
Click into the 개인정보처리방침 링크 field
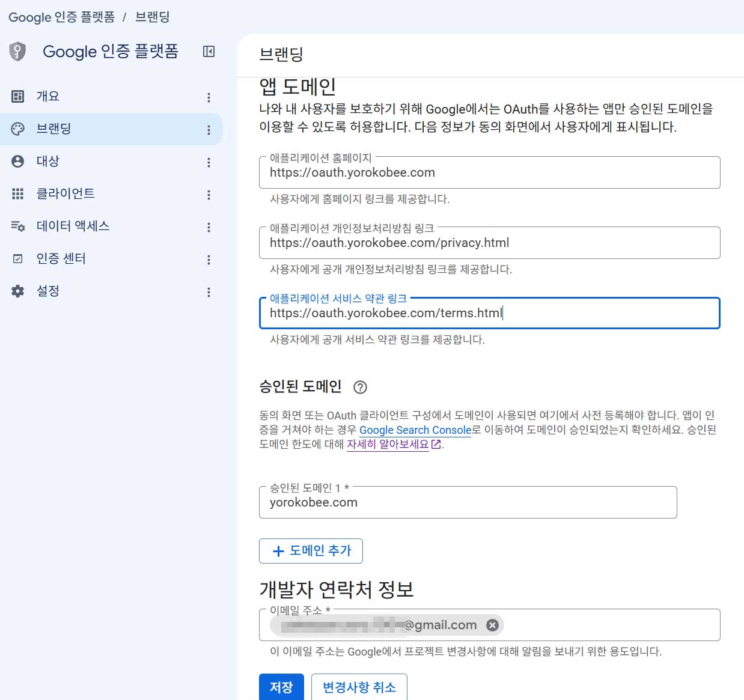click(x=490, y=243)
